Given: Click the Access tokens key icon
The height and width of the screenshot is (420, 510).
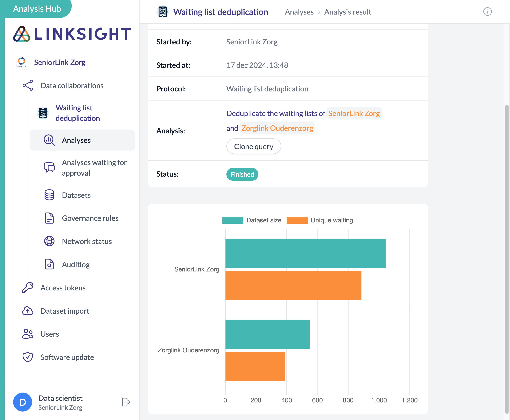Looking at the screenshot, I should 28,288.
